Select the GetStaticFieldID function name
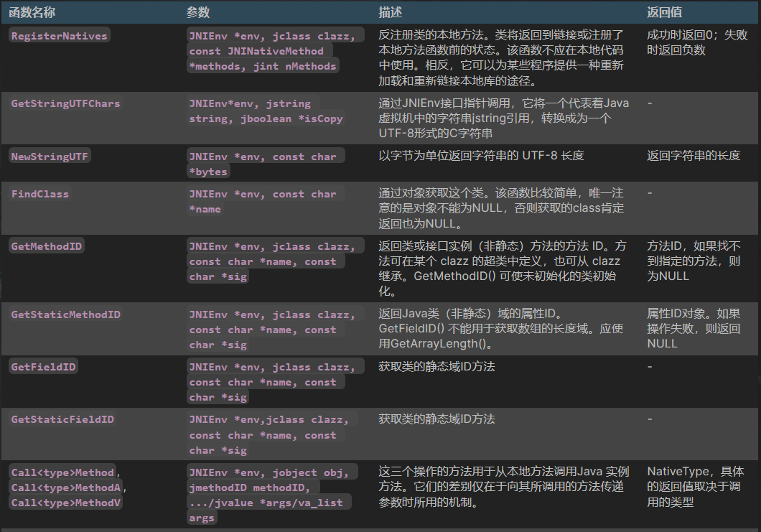The width and height of the screenshot is (761, 532). [x=62, y=419]
